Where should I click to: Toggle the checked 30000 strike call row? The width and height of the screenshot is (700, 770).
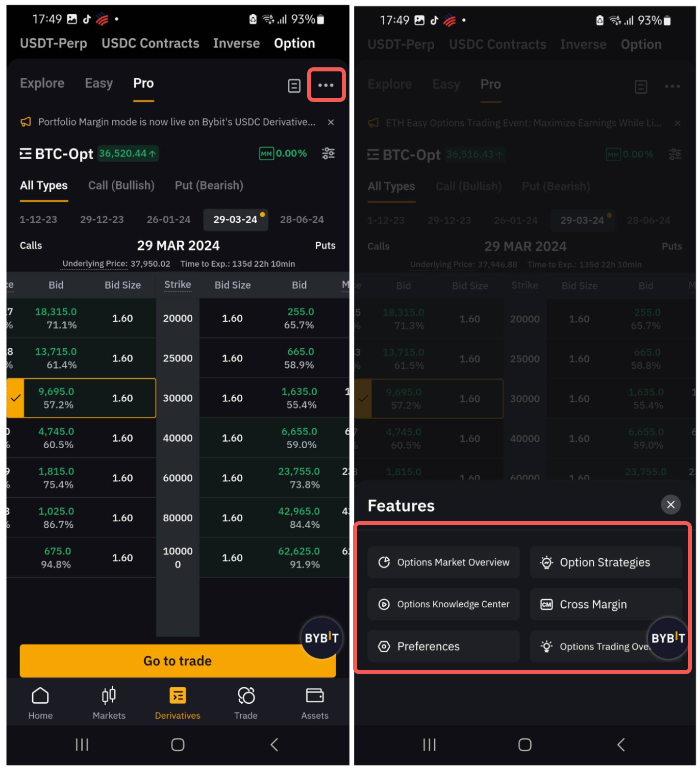(x=15, y=398)
